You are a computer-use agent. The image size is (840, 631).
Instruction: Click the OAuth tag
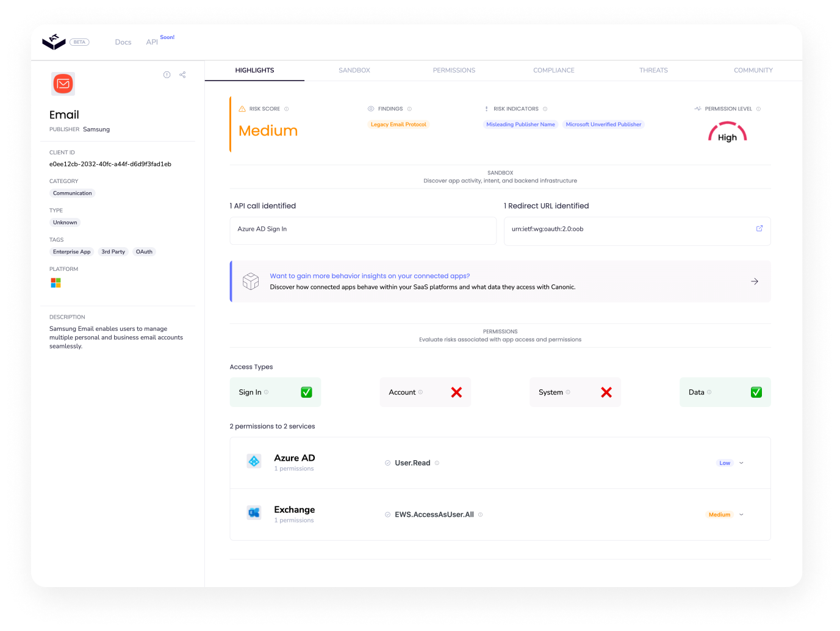144,251
